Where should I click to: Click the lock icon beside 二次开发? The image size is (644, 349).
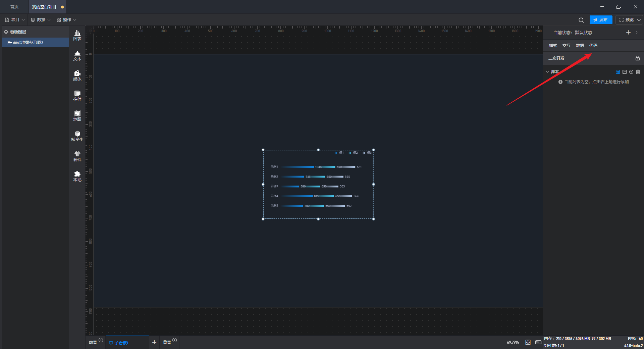pyautogui.click(x=638, y=58)
